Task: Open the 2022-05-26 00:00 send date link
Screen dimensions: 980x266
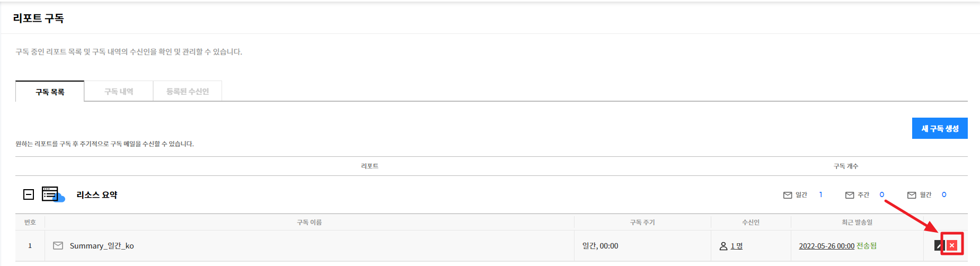Action: [x=826, y=246]
